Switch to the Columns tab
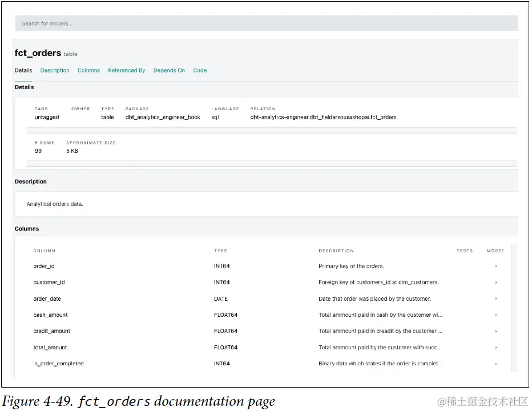 tap(88, 70)
